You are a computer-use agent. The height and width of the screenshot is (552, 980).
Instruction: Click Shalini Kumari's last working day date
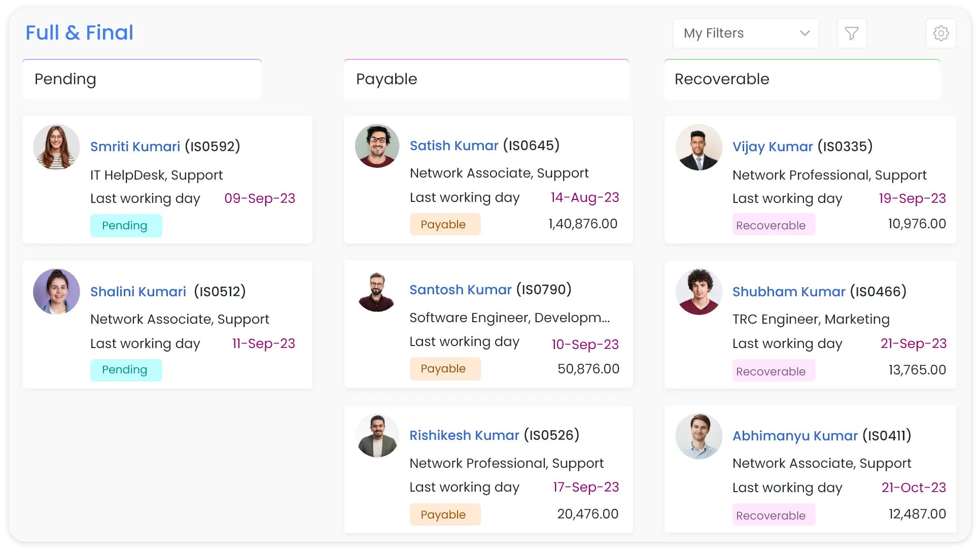click(263, 343)
